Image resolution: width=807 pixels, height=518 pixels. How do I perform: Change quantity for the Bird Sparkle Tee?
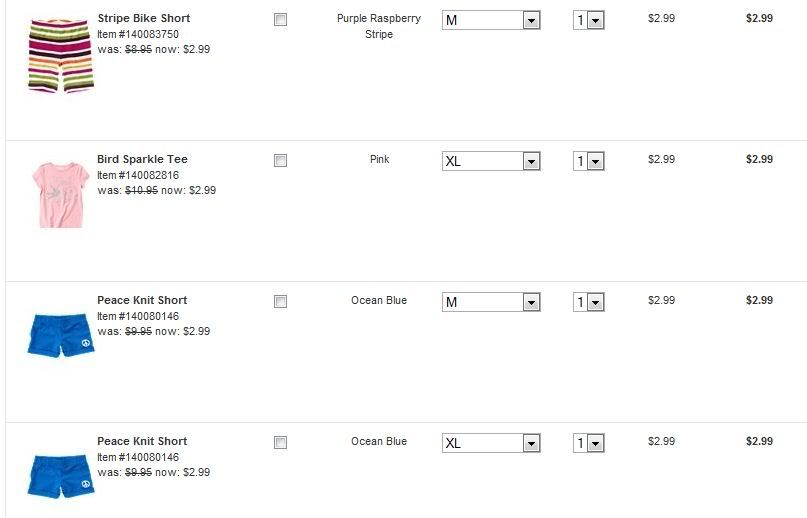[589, 162]
